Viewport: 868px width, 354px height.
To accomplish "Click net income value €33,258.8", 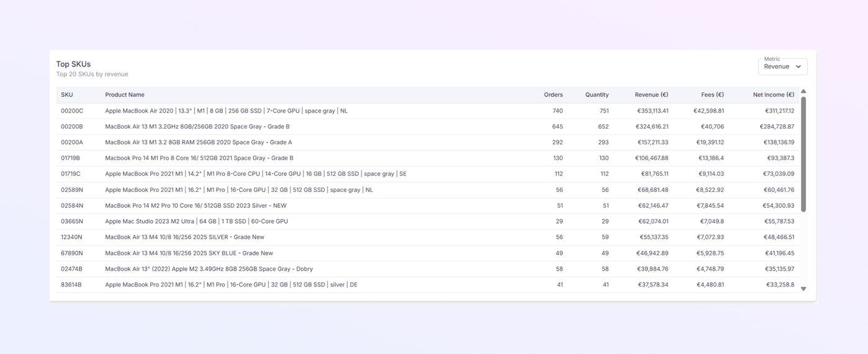I will tap(780, 285).
